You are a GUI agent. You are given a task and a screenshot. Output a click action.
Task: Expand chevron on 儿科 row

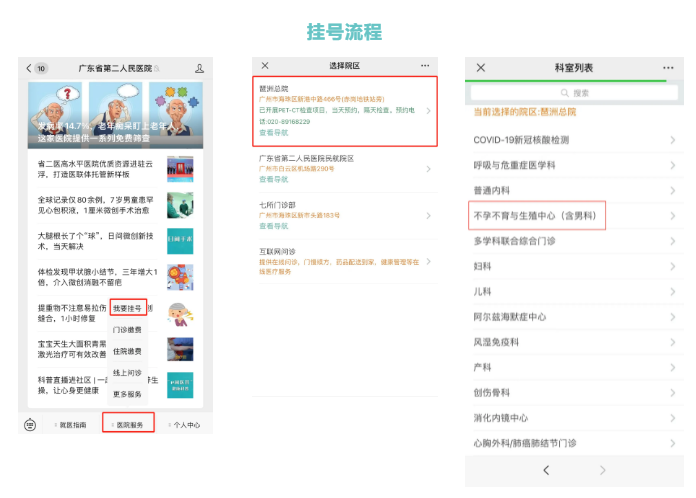point(673,292)
